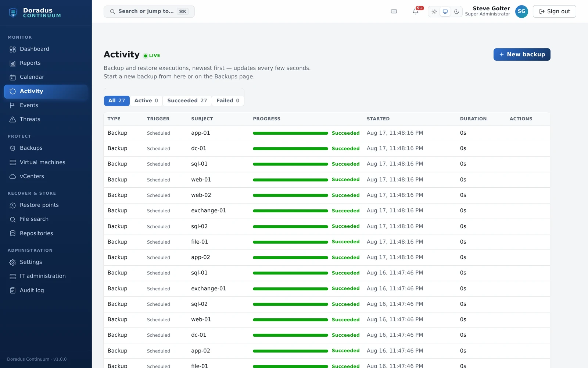588x368 pixels.
Task: Show the Succeeded filter tab
Action: [187, 100]
